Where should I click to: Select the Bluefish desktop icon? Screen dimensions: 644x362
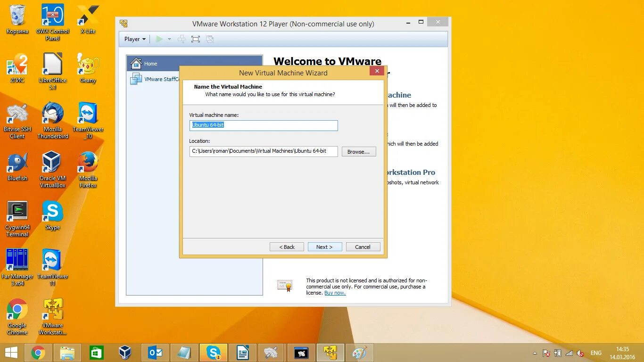pyautogui.click(x=17, y=166)
